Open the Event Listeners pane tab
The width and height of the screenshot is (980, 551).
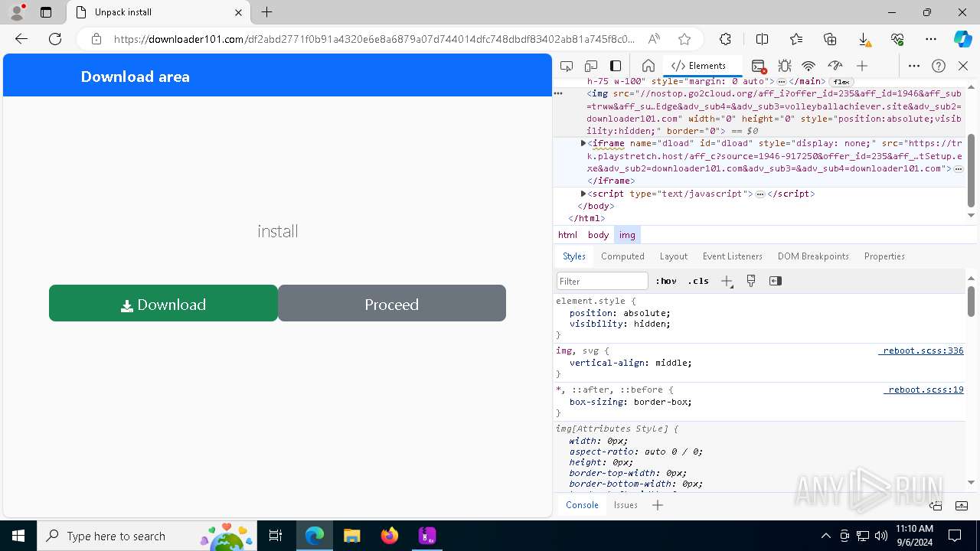coord(733,256)
